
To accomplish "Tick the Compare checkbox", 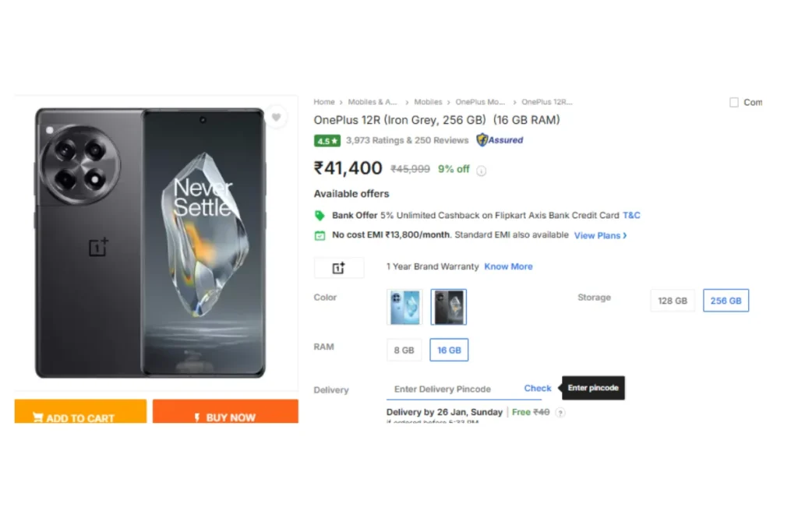I will click(734, 102).
